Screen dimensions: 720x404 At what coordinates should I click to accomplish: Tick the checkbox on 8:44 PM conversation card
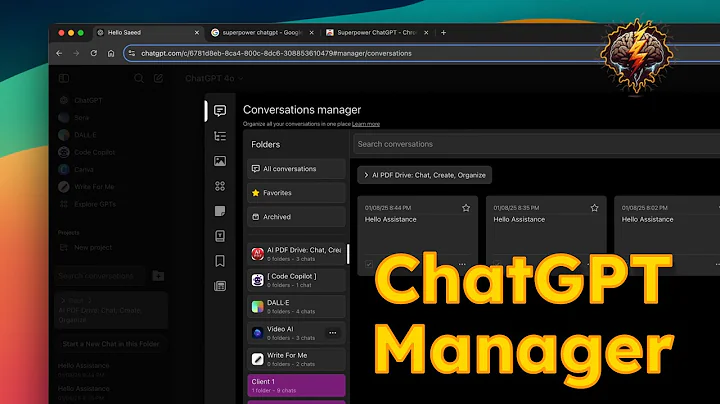[369, 264]
